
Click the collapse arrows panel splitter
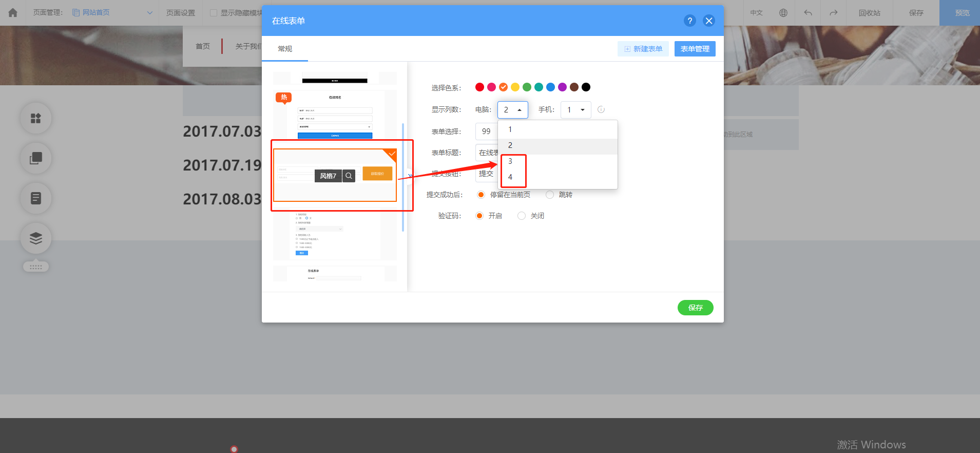coord(410,176)
